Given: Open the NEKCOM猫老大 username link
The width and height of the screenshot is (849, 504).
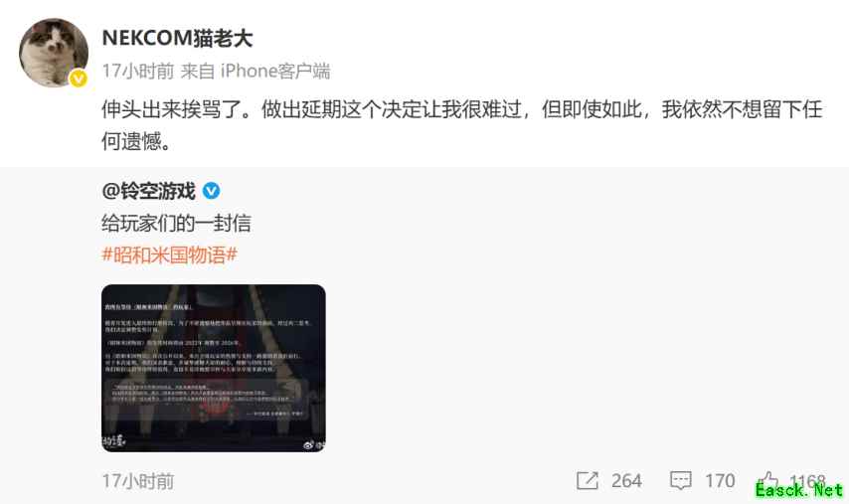Looking at the screenshot, I should (177, 38).
